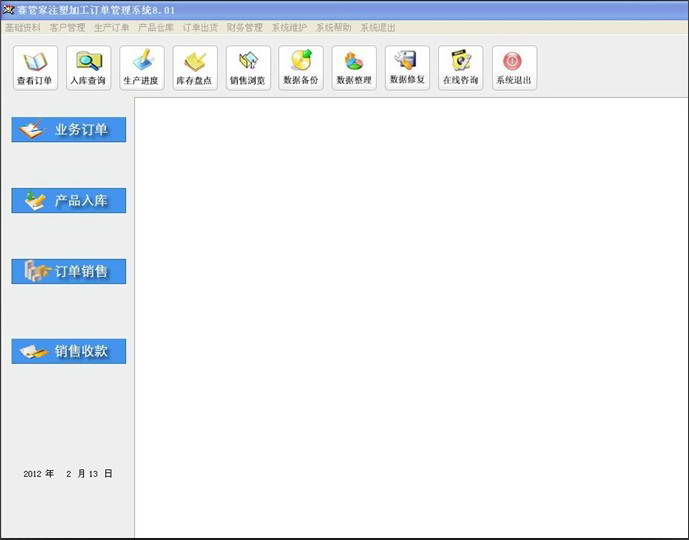This screenshot has height=540, width=689.
Task: Open the 客户管理 menu
Action: coord(67,28)
